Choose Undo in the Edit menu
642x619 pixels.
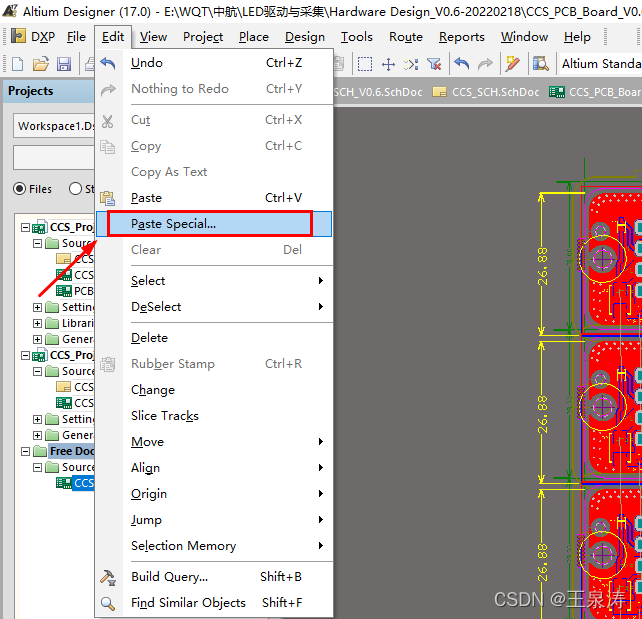click(214, 63)
